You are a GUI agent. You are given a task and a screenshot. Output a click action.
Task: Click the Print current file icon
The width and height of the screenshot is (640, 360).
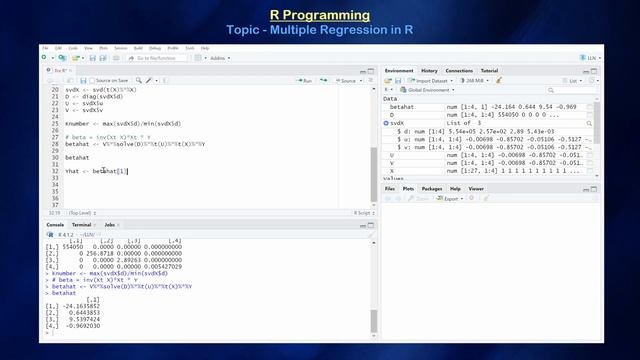pyautogui.click(x=116, y=58)
